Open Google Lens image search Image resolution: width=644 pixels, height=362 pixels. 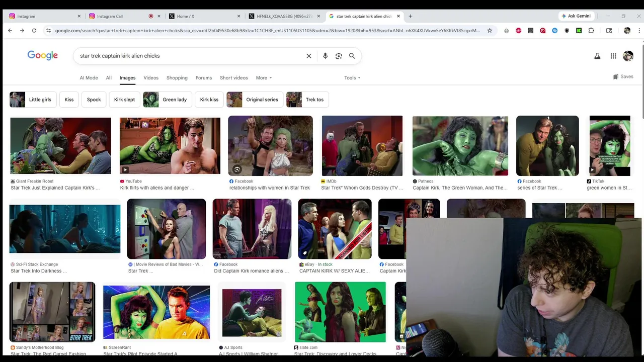point(339,56)
